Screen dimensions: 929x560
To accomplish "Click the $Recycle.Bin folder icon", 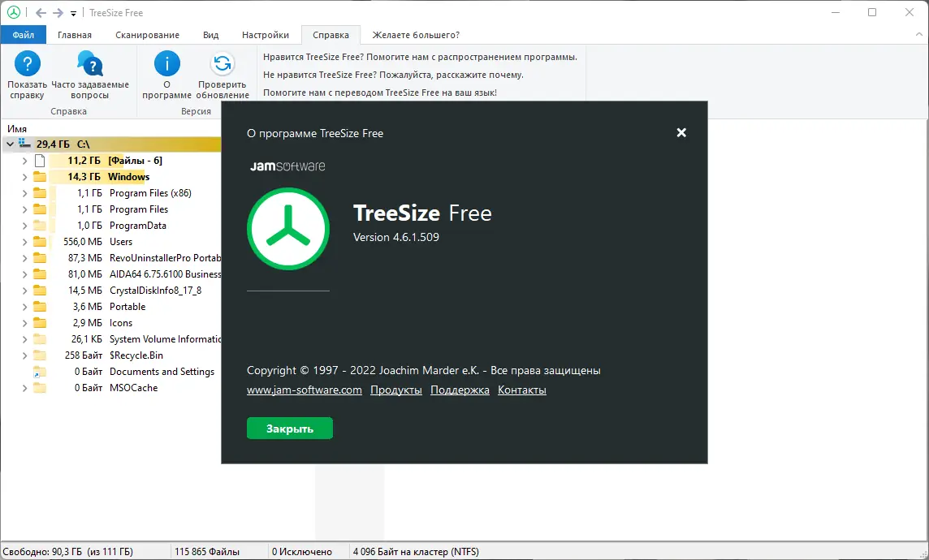I will pyautogui.click(x=40, y=355).
